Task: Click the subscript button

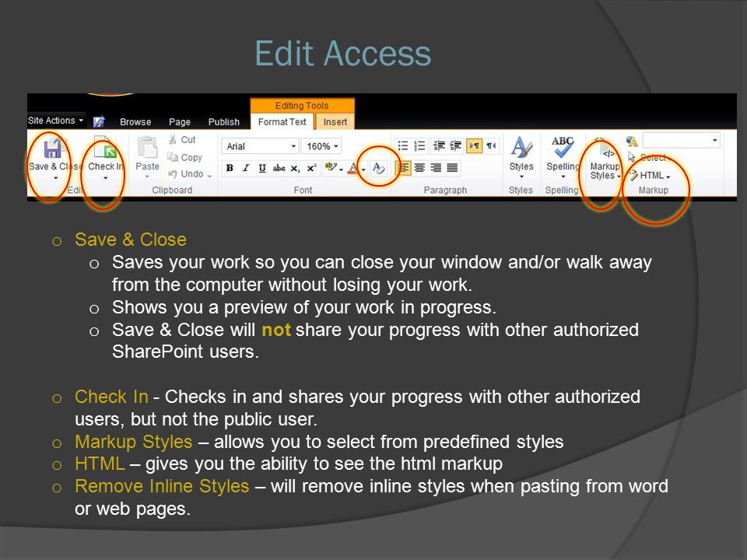Action: pos(296,168)
